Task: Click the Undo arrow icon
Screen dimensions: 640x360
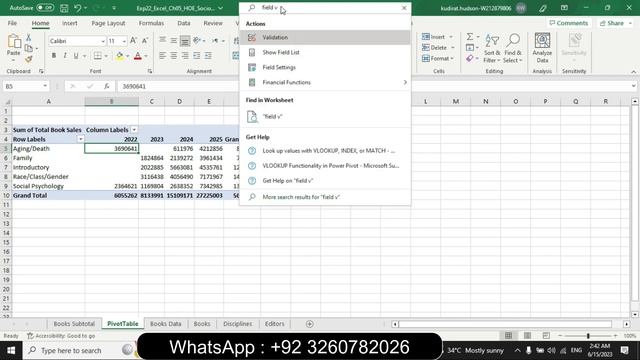Action: [x=77, y=8]
